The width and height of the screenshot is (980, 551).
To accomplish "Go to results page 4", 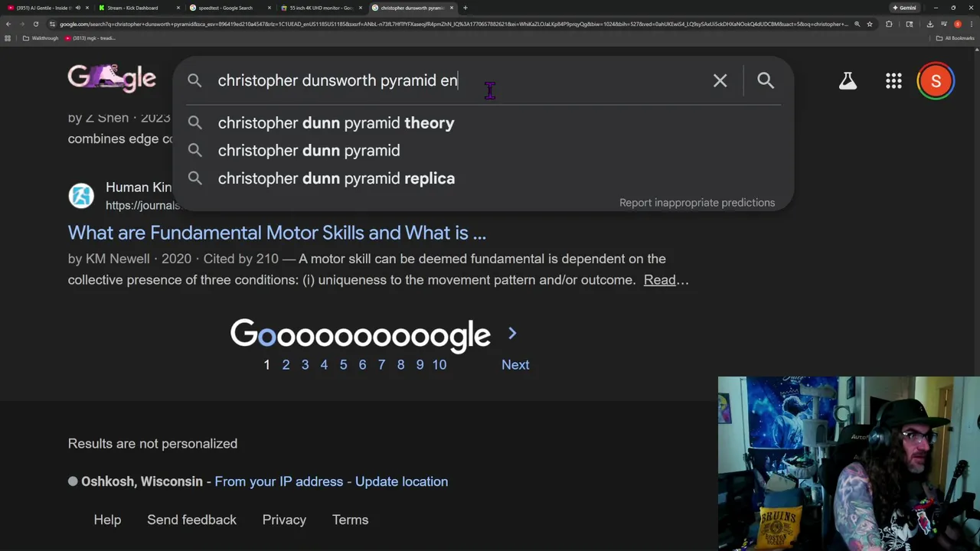I will coord(324,365).
